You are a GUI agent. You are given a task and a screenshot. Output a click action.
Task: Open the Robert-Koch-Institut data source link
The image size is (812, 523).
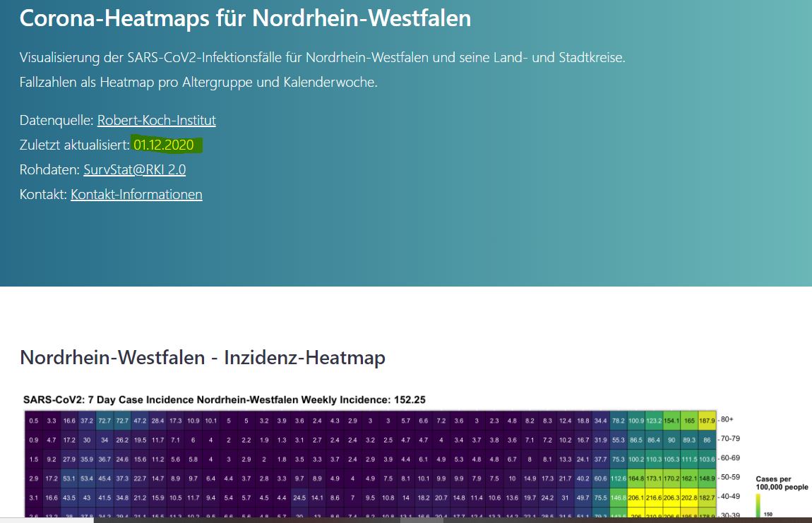[156, 120]
